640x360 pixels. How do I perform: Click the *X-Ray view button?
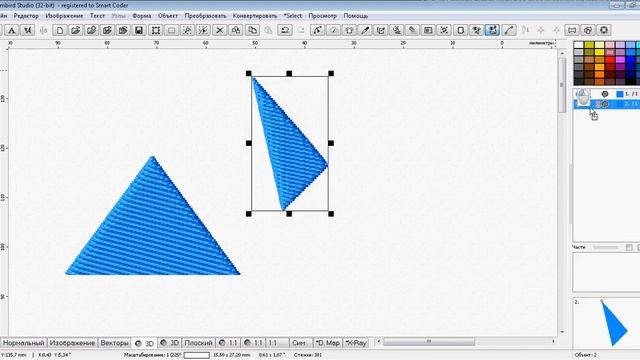tap(356, 343)
